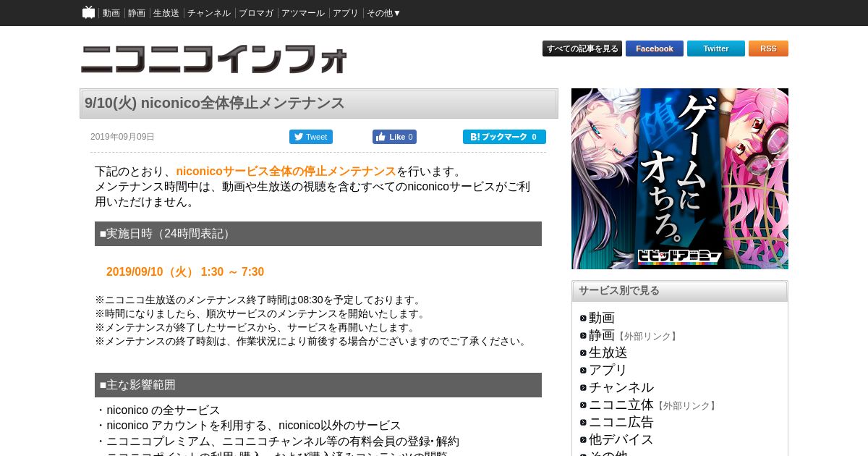Click orange niconicoサービス全体の停止メンテナンス text
The image size is (868, 456).
[286, 172]
